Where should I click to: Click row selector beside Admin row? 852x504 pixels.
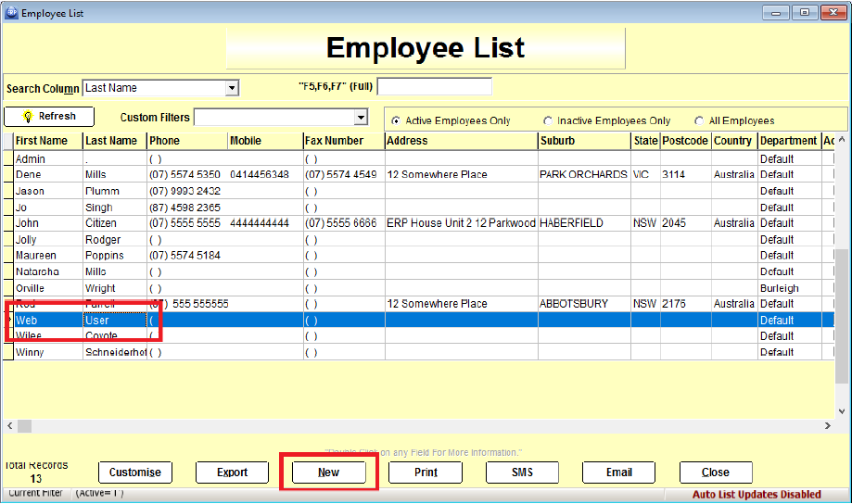point(7,159)
